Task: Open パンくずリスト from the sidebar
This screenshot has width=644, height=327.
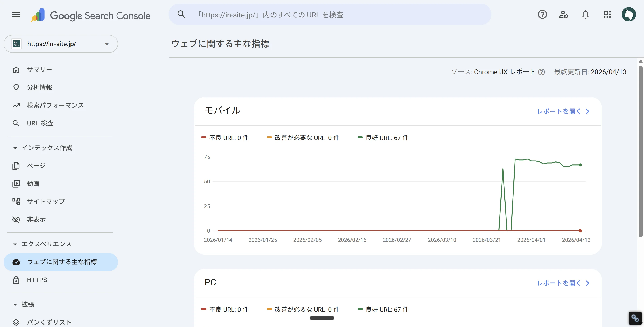Action: click(x=49, y=322)
